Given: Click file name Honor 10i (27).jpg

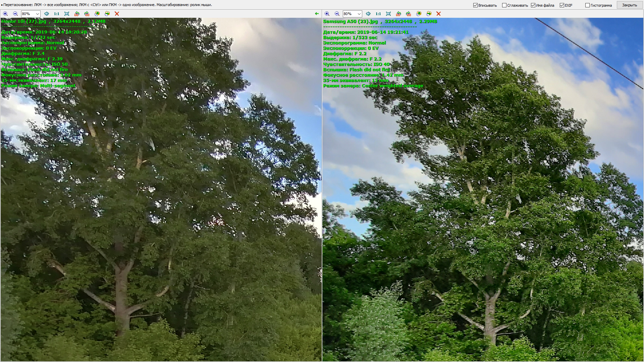Looking at the screenshot, I should tap(24, 21).
